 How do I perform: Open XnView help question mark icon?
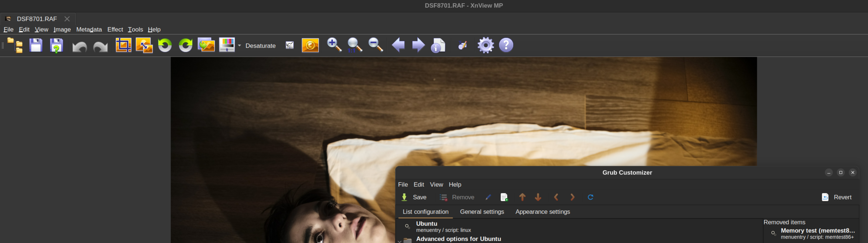(x=506, y=45)
